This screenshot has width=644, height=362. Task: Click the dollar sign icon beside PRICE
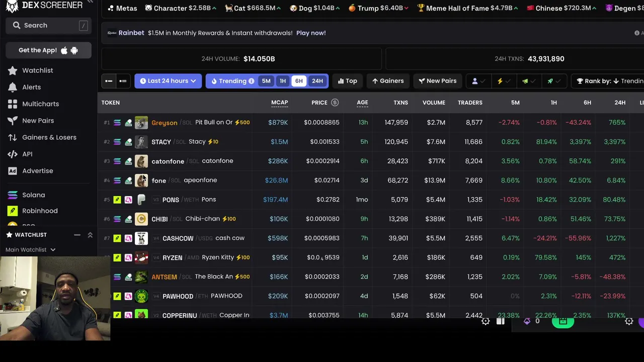335,103
